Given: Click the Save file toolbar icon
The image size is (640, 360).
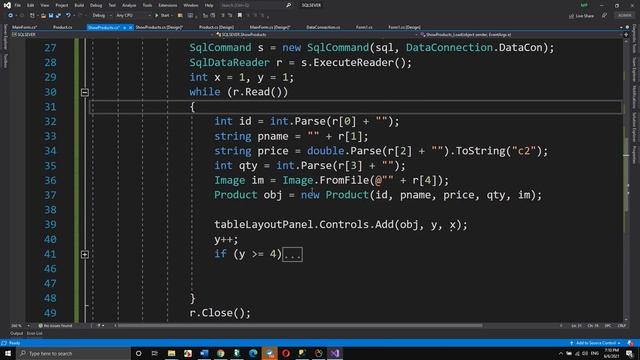Looking at the screenshot, I should coord(51,16).
